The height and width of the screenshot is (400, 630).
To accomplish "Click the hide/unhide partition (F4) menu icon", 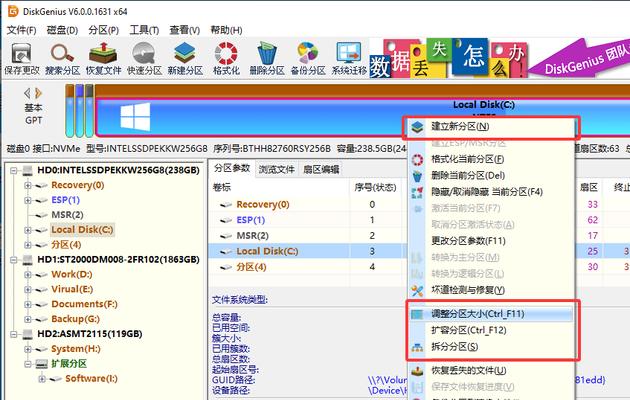I will click(x=417, y=192).
